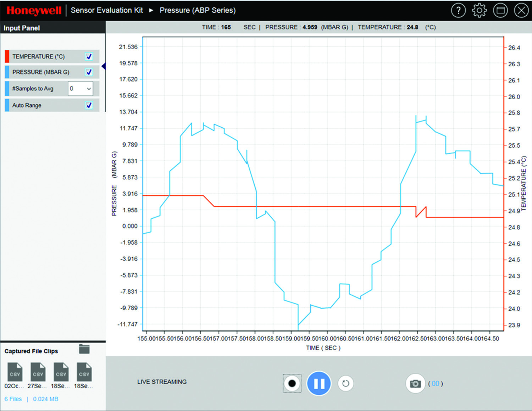Disable the Auto Range checkbox
The height and width of the screenshot is (411, 532).
[89, 105]
